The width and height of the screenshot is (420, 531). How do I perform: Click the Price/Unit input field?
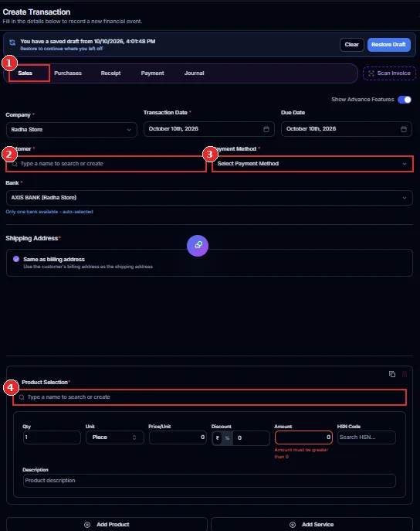[178, 437]
